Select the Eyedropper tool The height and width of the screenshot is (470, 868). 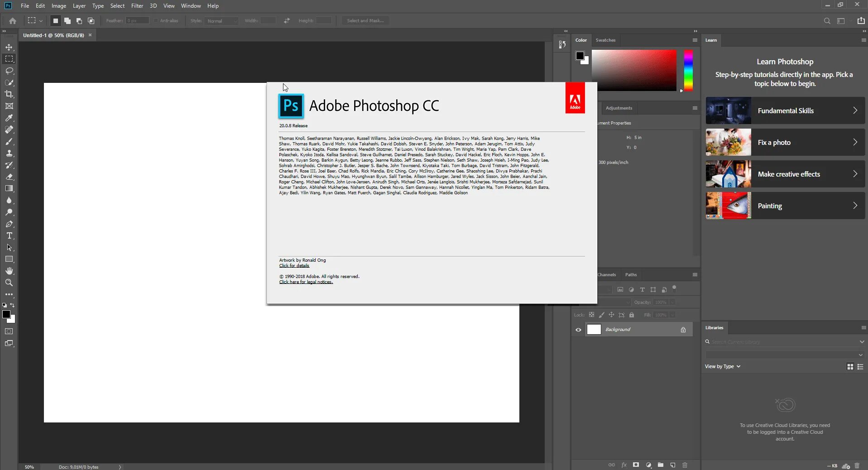[9, 118]
